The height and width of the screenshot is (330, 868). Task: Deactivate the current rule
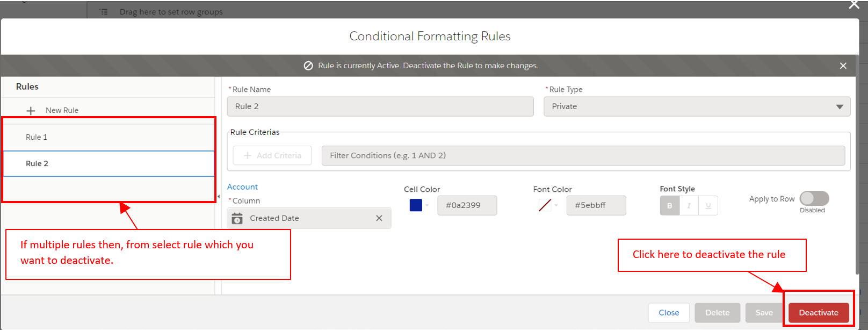coord(818,312)
